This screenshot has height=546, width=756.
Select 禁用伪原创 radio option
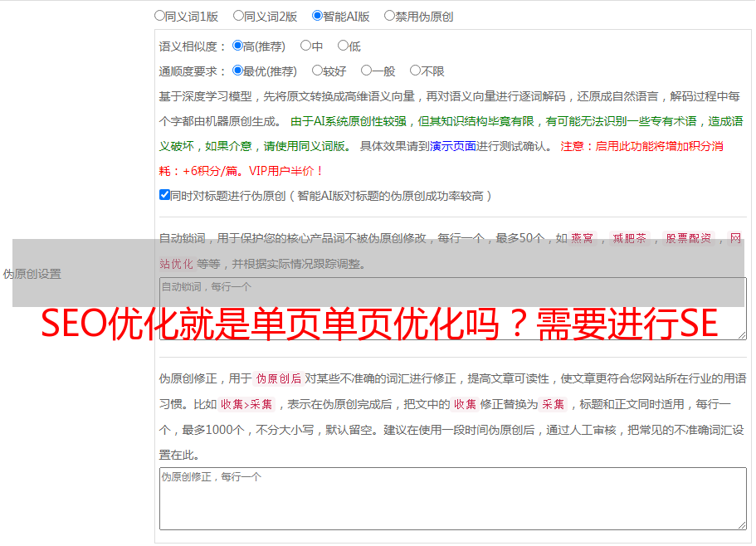point(389,16)
